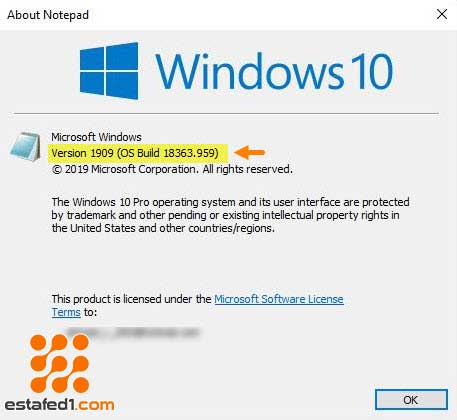457x420 pixels.
Task: Click the underlined Terms link text
Action: [x=66, y=312]
